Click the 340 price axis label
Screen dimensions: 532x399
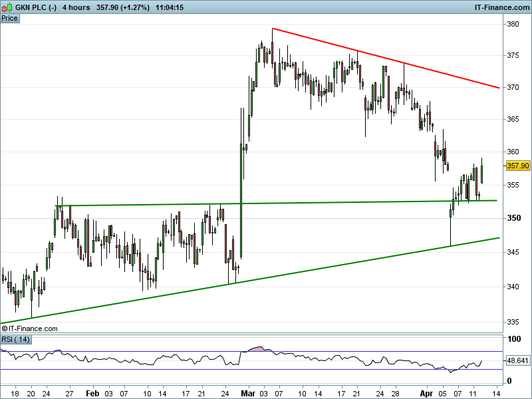(x=513, y=287)
